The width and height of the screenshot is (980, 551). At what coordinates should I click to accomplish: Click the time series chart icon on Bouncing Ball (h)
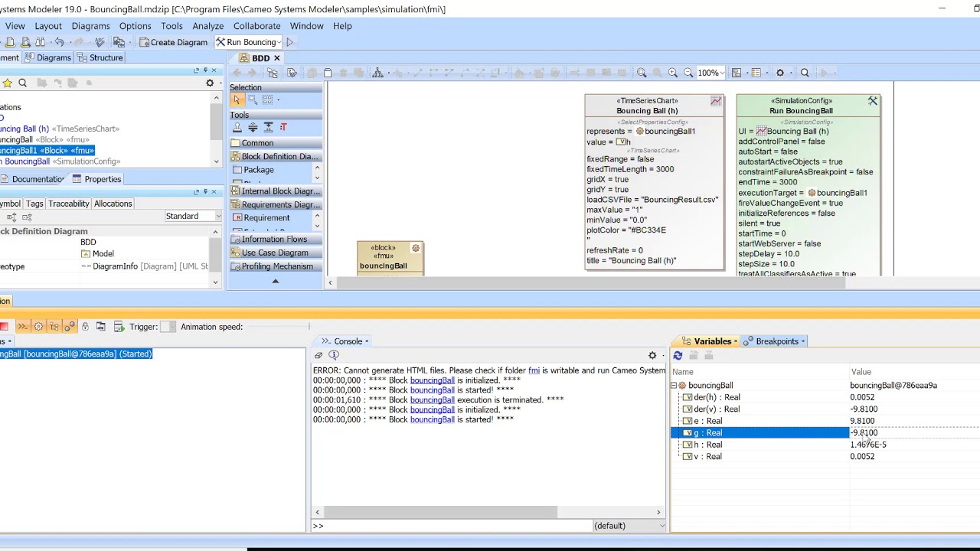716,101
